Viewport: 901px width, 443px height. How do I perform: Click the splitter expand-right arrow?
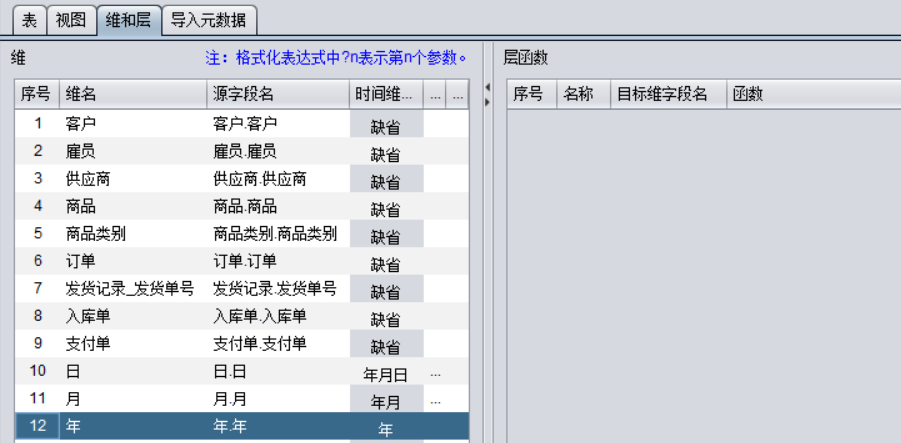pyautogui.click(x=488, y=101)
